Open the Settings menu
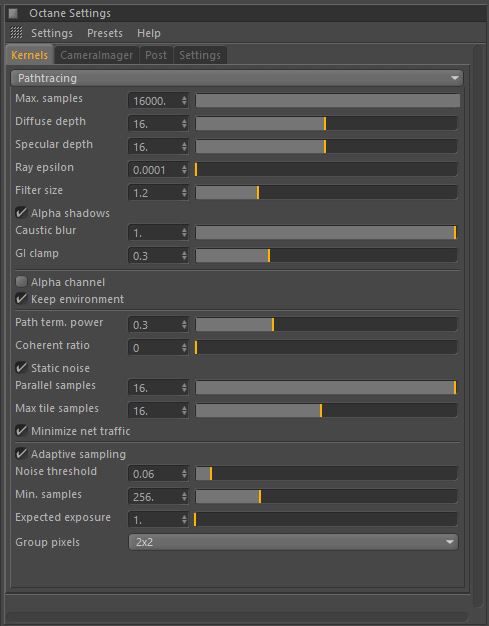The image size is (489, 626). (52, 33)
